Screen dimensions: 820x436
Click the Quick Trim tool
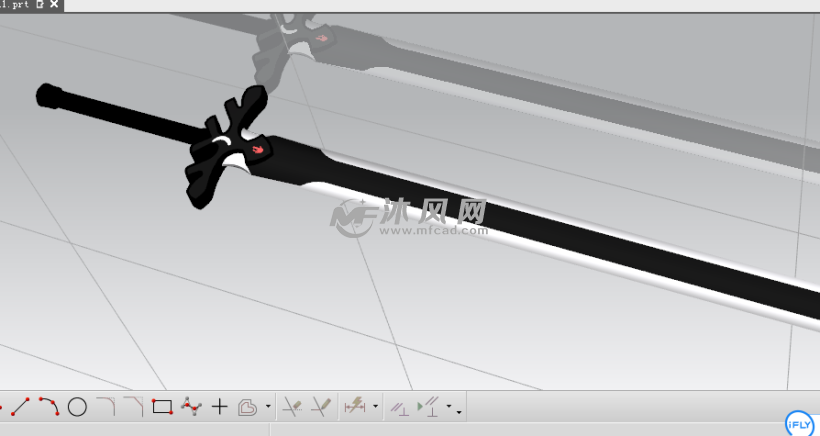click(292, 407)
